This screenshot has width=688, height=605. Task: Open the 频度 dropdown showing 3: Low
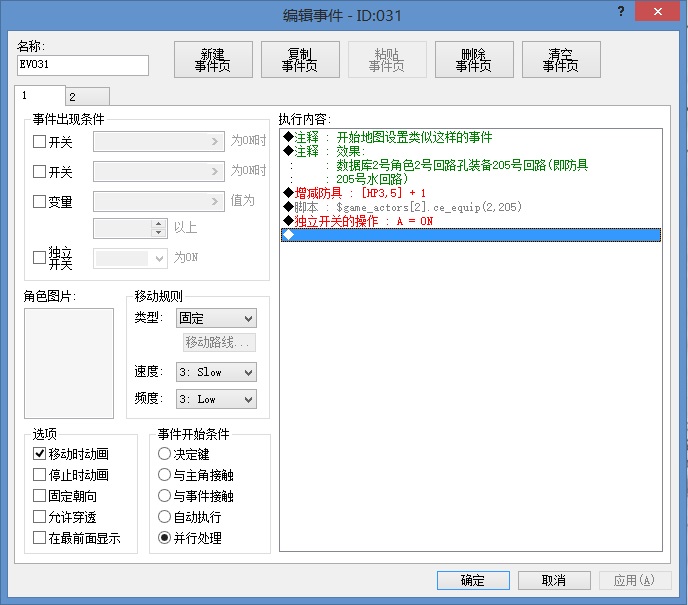[216, 400]
